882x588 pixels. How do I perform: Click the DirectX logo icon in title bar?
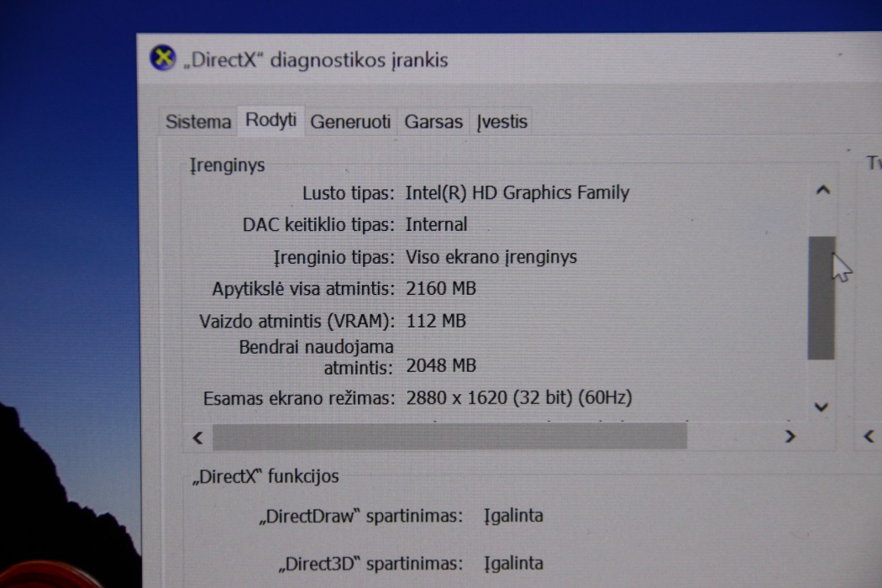pyautogui.click(x=163, y=58)
